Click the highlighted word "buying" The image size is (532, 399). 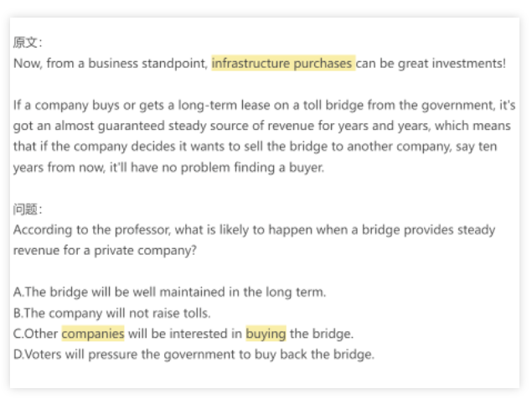pos(266,334)
